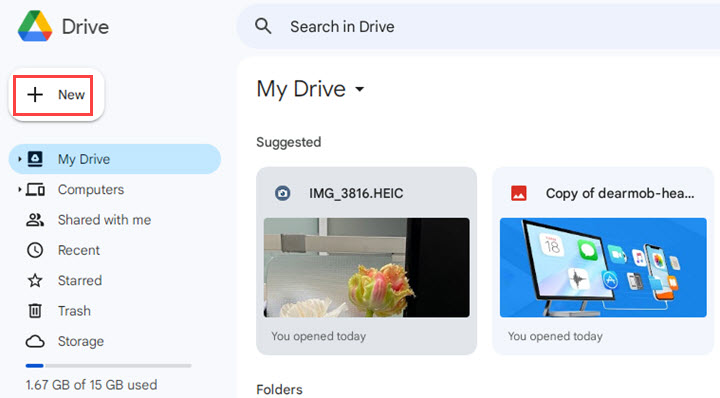720x398 pixels.
Task: Open the Trash section
Action: [74, 311]
